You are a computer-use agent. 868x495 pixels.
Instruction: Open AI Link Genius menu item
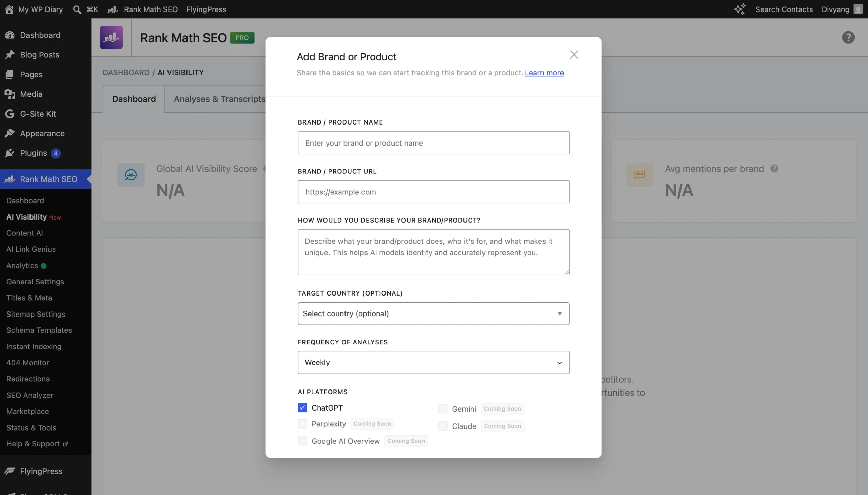31,249
